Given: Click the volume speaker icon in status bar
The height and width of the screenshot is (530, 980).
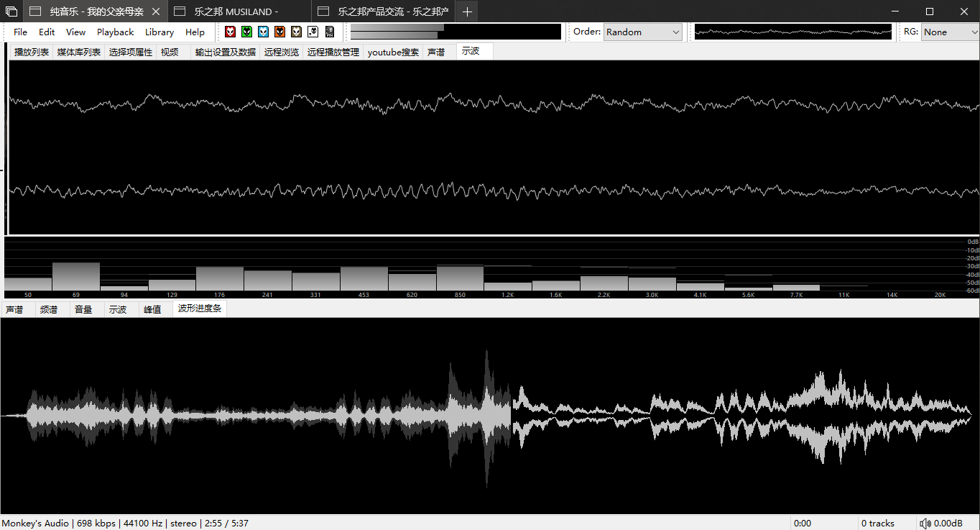Looking at the screenshot, I should tap(925, 523).
